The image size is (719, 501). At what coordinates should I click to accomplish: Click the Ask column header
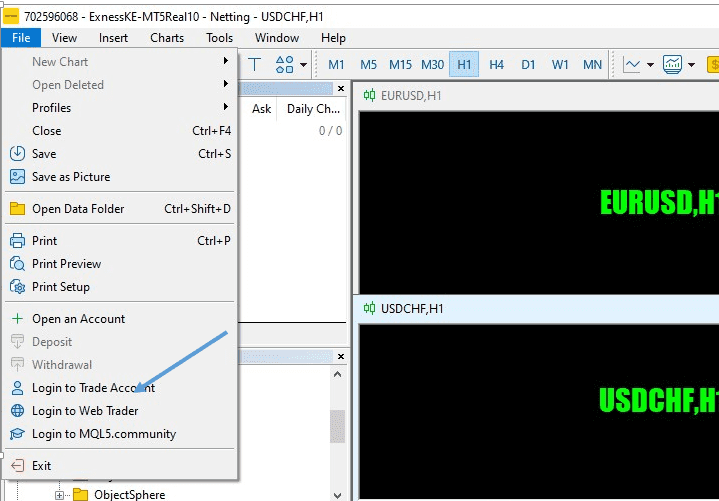[x=261, y=109]
